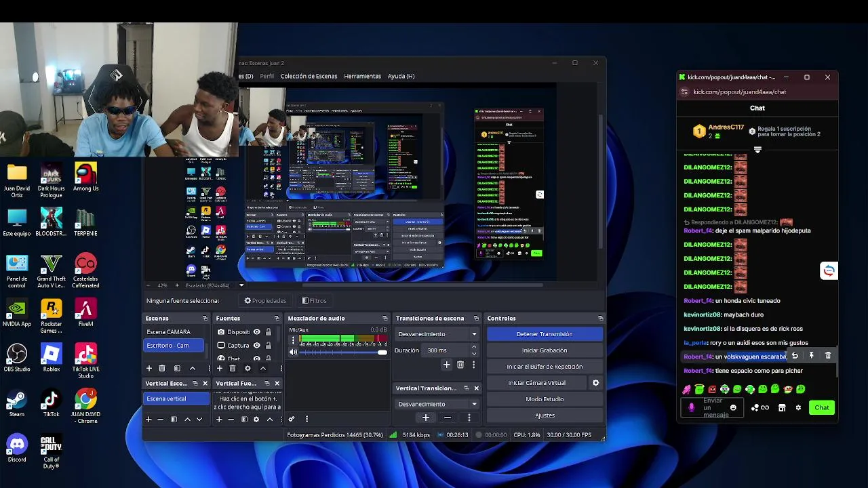Remove vertical transition with minus button
868x488 pixels.
448,418
